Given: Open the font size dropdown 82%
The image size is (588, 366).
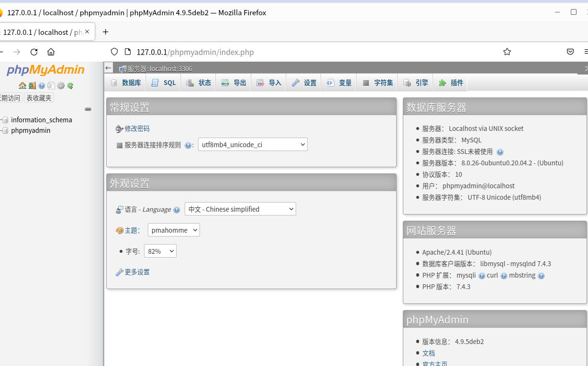Looking at the screenshot, I should coord(160,251).
